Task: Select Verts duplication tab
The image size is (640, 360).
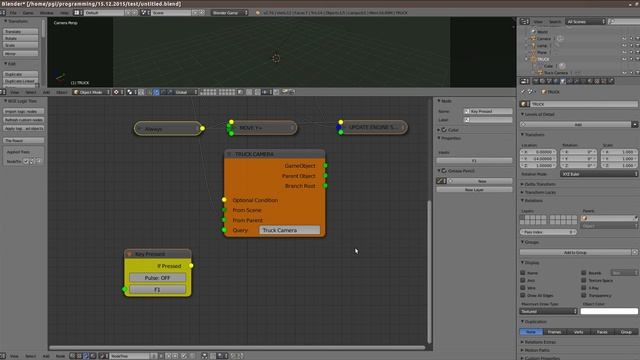Action: (x=578, y=332)
